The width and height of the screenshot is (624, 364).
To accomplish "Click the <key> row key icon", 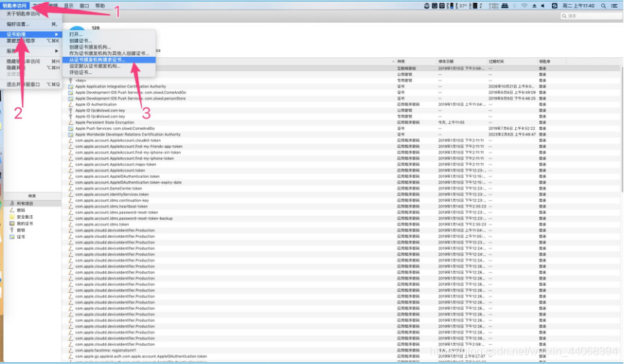I will point(71,80).
